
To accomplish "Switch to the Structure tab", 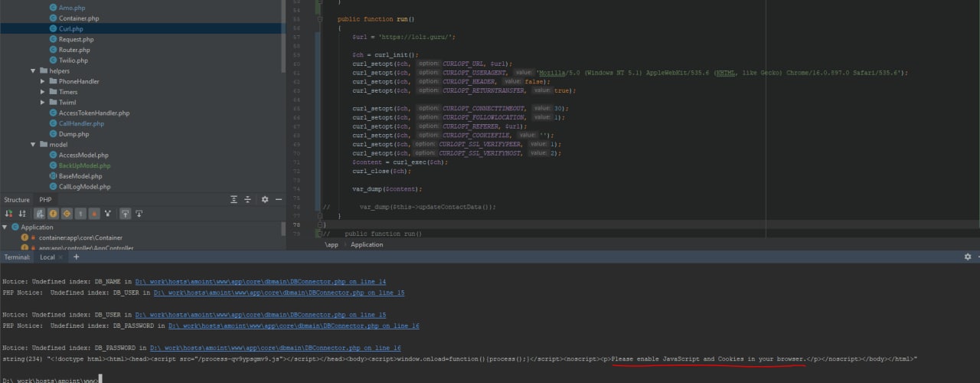I will click(x=17, y=200).
